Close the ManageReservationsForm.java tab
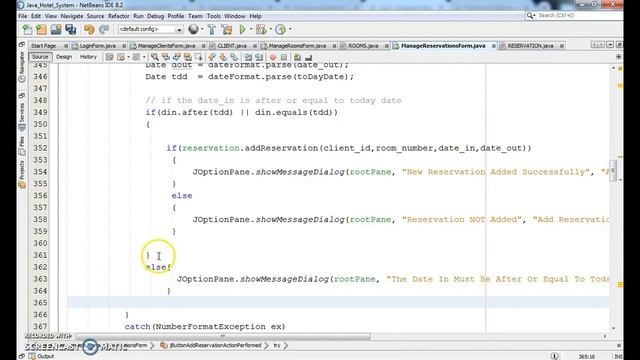640x360 pixels. coord(493,46)
